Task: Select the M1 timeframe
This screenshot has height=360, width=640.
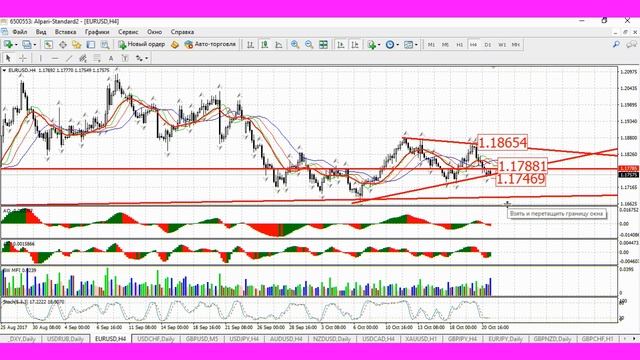Action: tap(431, 44)
